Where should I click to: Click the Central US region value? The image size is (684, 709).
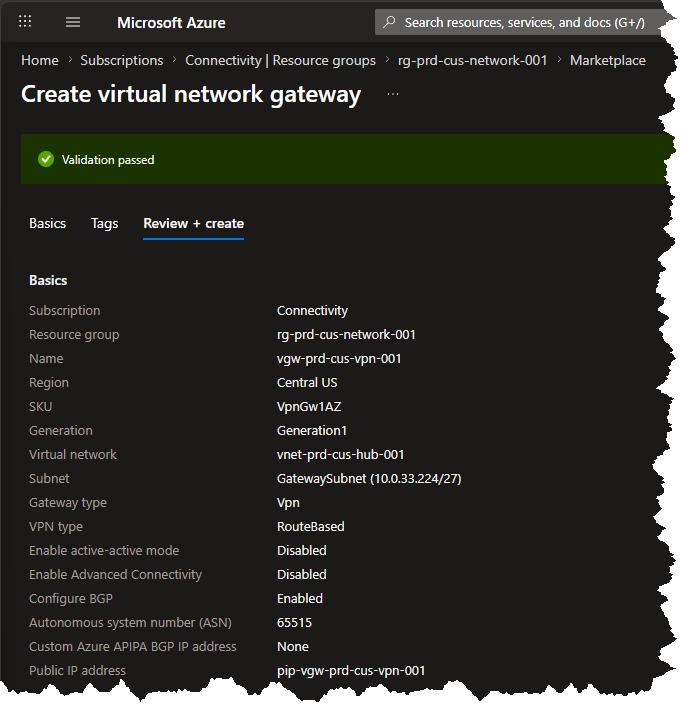307,383
